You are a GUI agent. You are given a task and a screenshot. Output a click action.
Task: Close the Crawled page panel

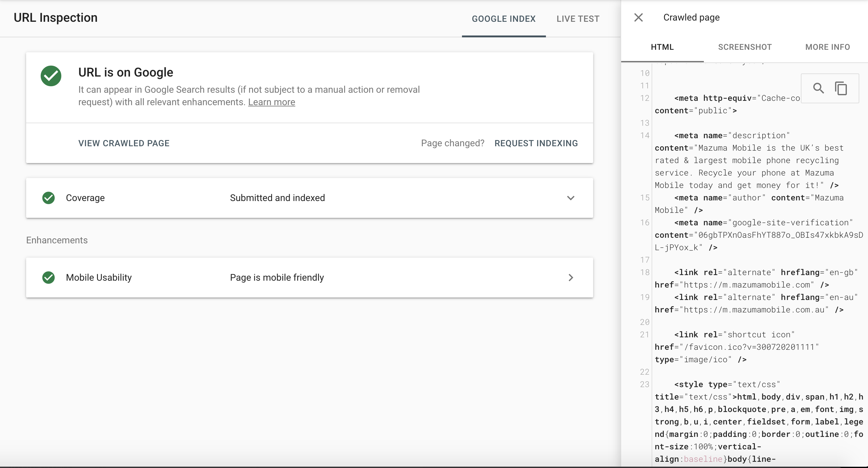click(638, 17)
